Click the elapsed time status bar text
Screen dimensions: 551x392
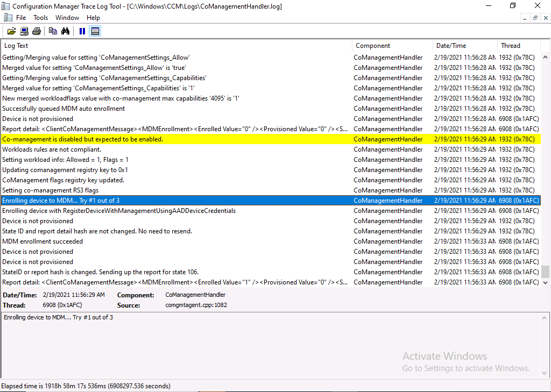[86, 386]
